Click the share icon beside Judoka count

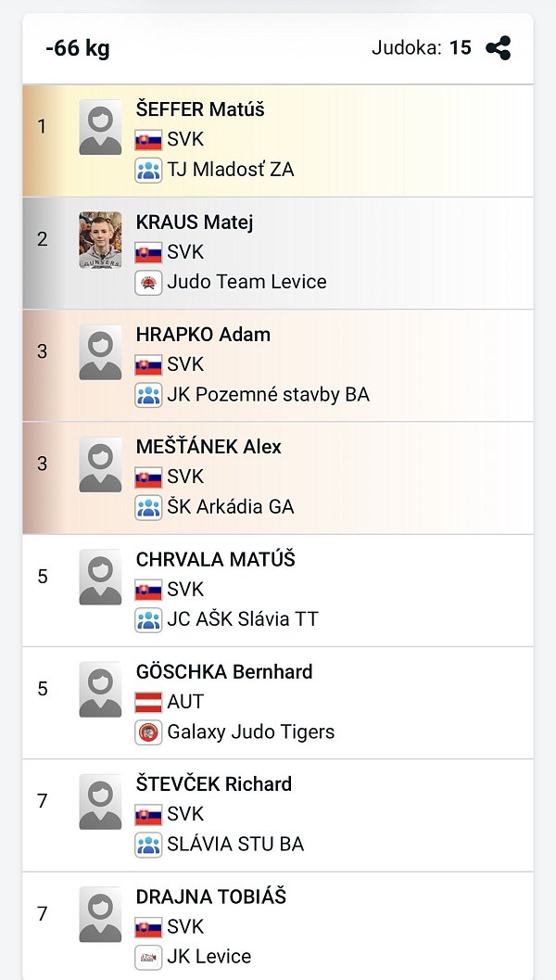[499, 48]
